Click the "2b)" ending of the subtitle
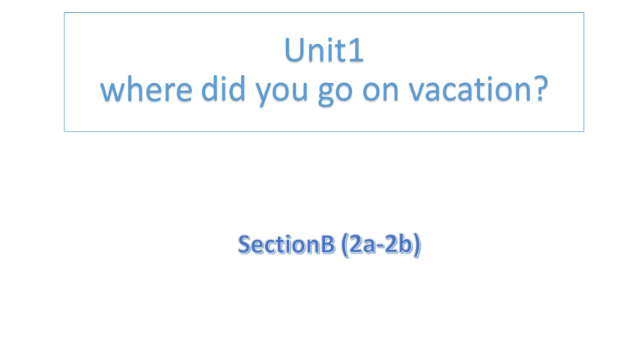The width and height of the screenshot is (644, 362). pyautogui.click(x=404, y=245)
